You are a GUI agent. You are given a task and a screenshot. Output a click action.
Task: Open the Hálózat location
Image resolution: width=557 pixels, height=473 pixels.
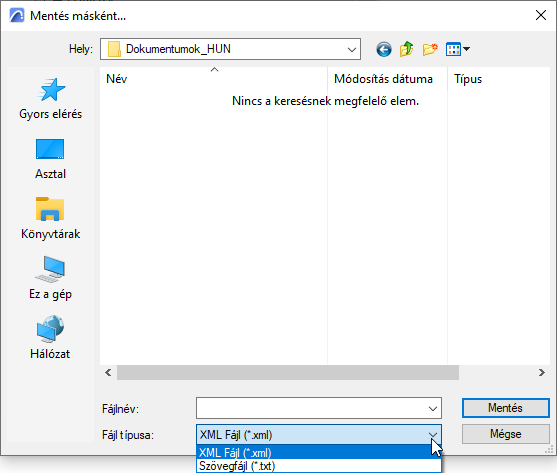[x=50, y=338]
